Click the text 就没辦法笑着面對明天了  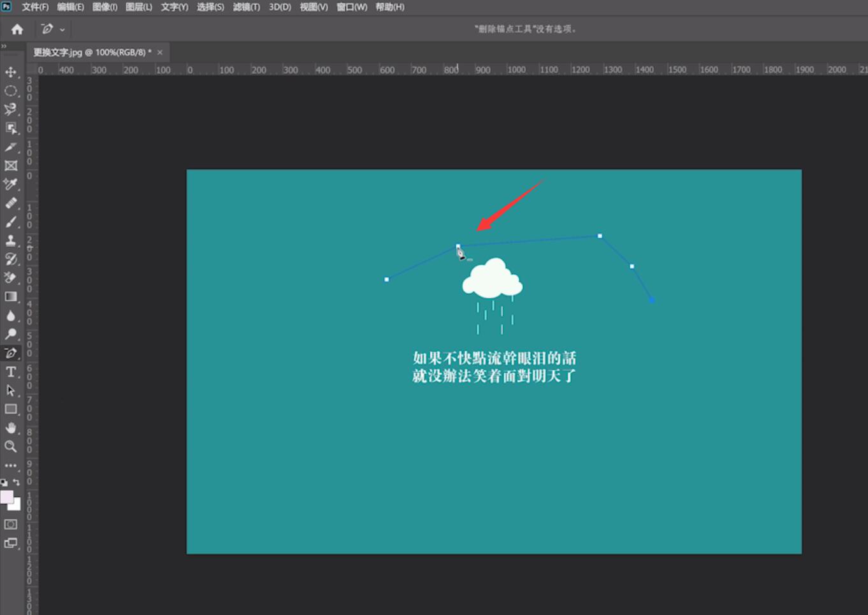(x=494, y=376)
